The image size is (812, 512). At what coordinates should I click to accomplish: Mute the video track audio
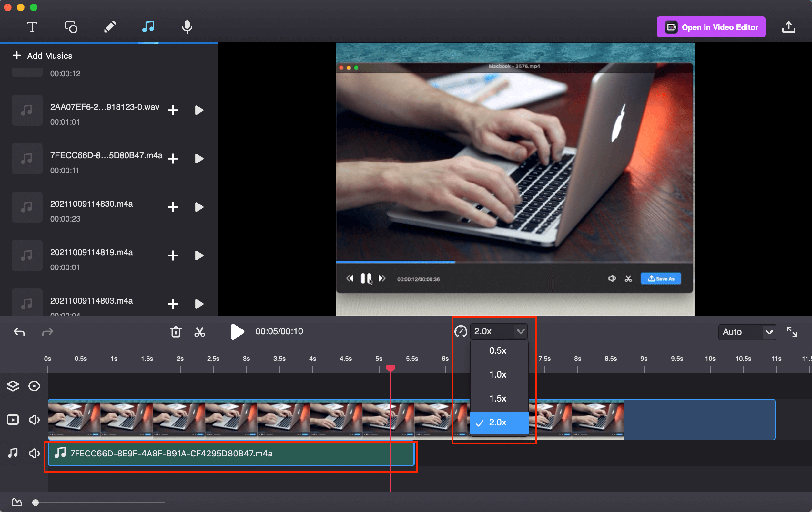[34, 420]
